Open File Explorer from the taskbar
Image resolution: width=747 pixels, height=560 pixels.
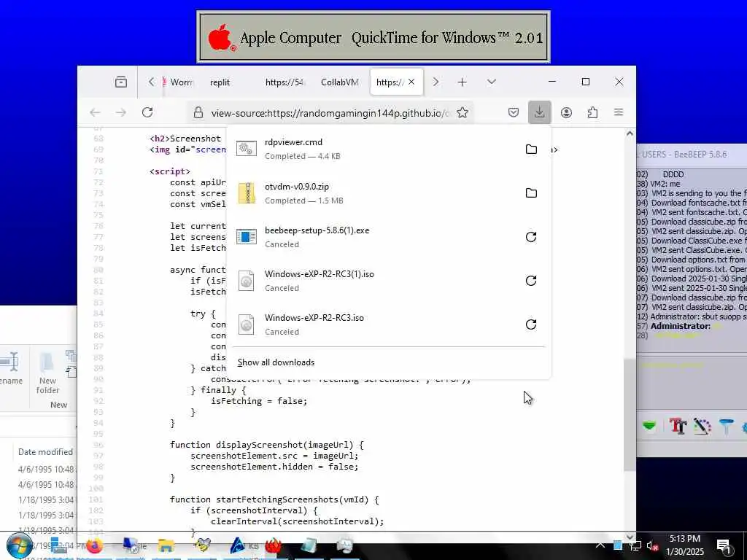(x=166, y=545)
